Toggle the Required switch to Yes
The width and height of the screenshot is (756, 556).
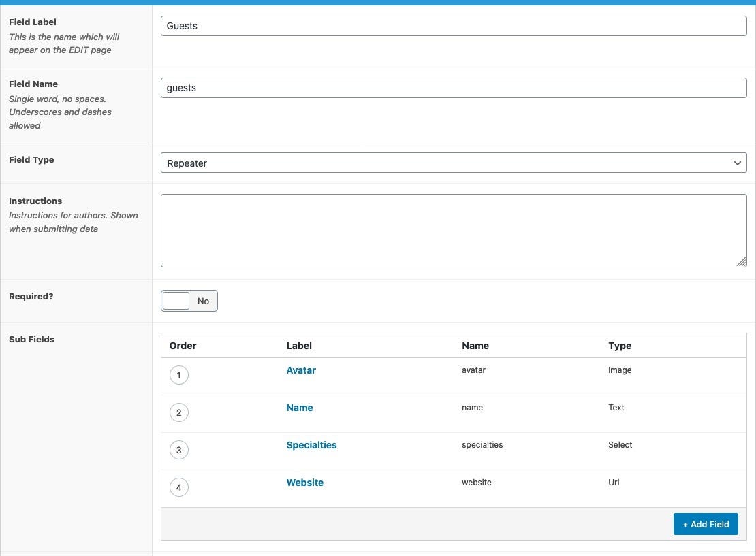[175, 300]
